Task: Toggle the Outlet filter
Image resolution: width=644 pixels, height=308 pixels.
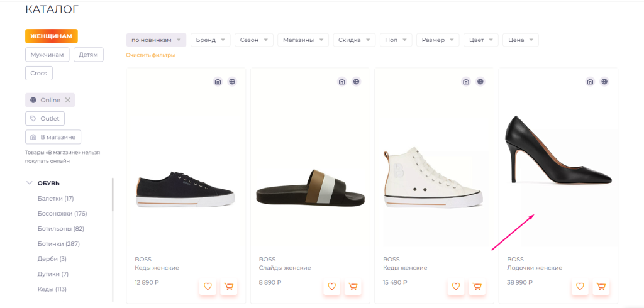Action: tap(45, 118)
